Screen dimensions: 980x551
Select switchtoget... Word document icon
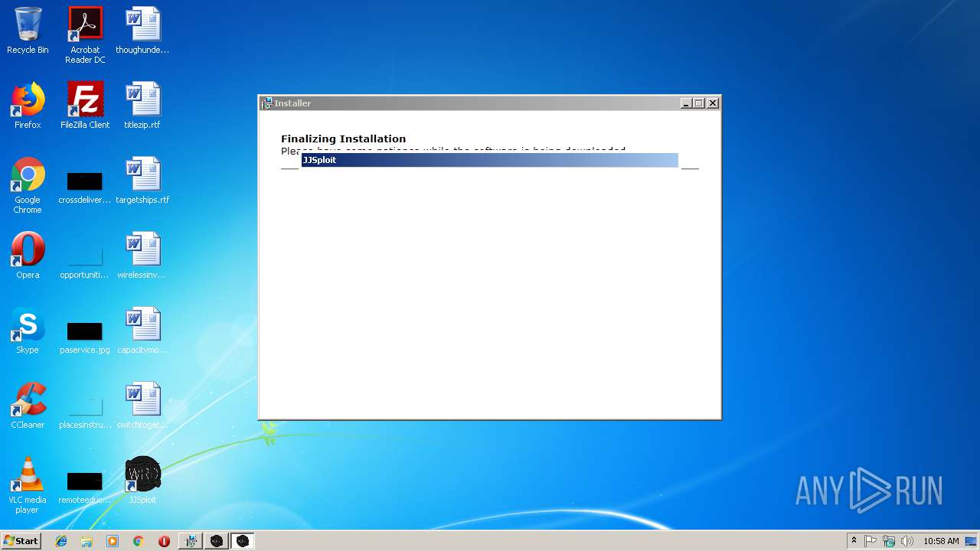tap(142, 406)
